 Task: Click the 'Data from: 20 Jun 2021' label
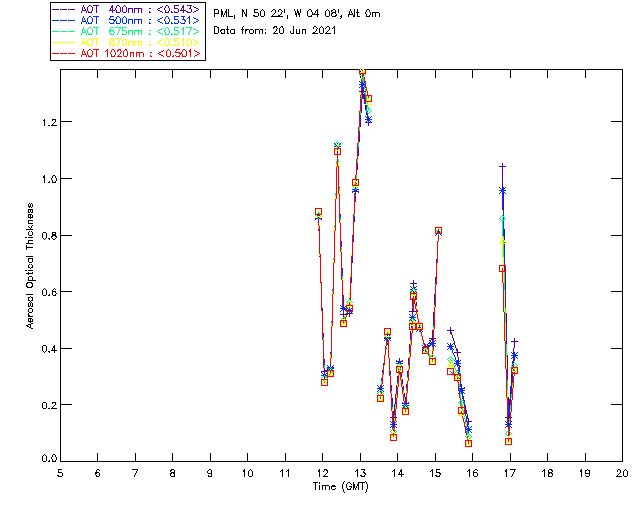point(275,31)
